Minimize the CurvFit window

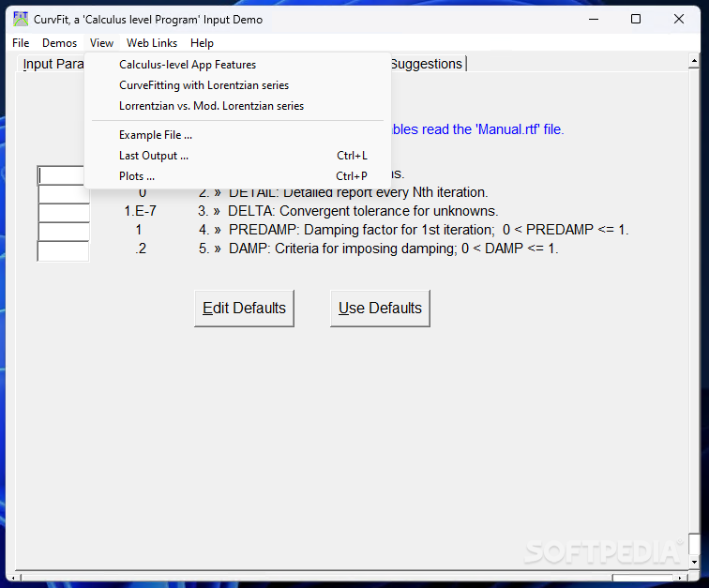click(594, 19)
